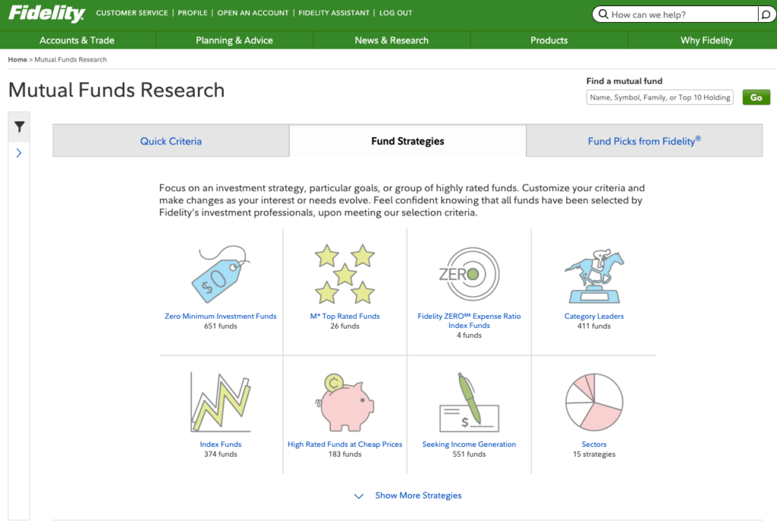This screenshot has height=532, width=777.
Task: Click the line chart Index Funds icon
Action: point(220,401)
